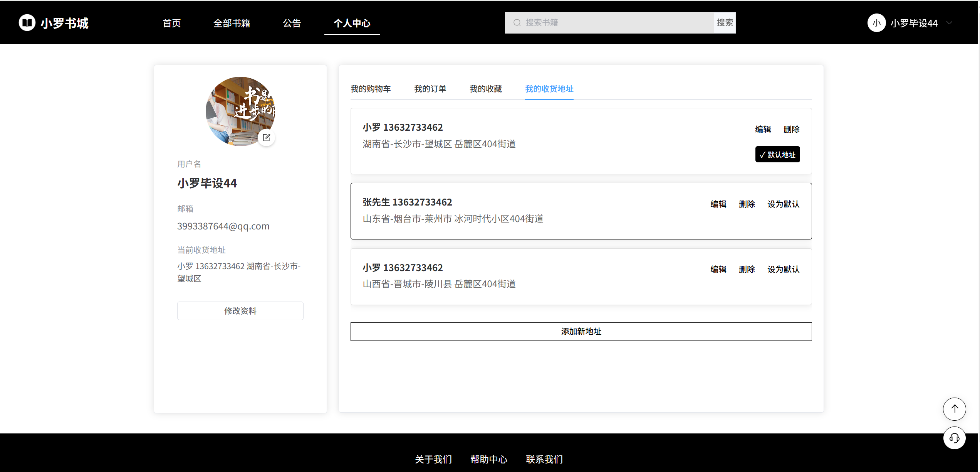Switch to 我的订单 tab
Screen dimensions: 980x472
click(x=430, y=89)
